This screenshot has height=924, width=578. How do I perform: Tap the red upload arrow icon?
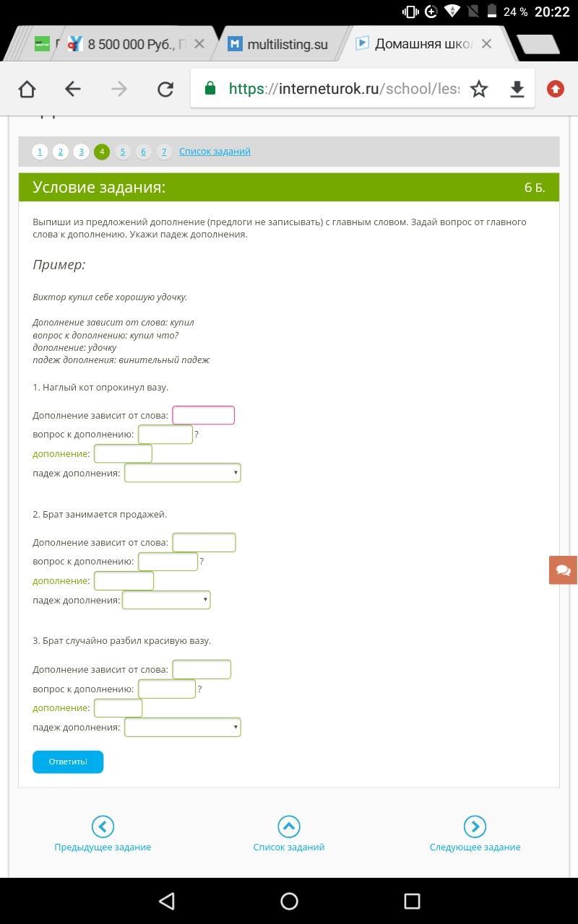pos(555,89)
